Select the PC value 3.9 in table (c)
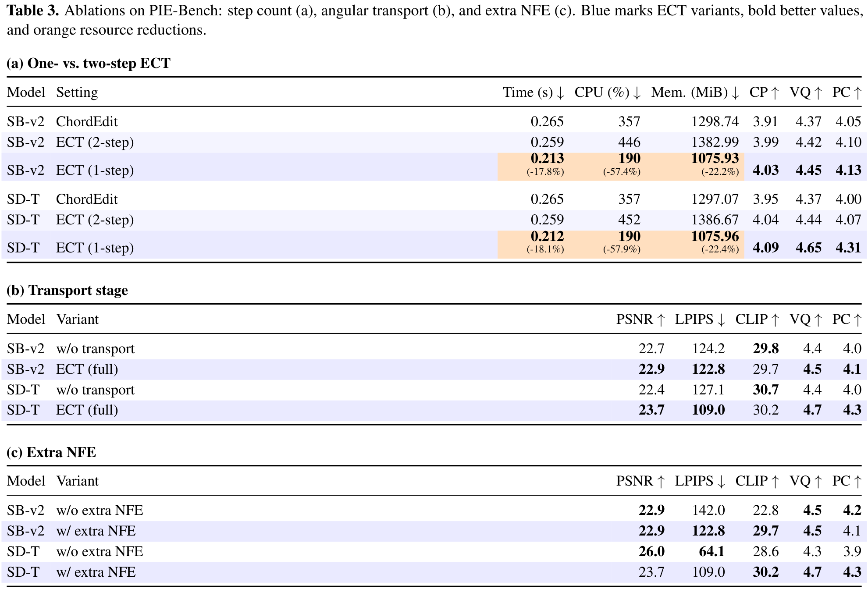 click(852, 551)
